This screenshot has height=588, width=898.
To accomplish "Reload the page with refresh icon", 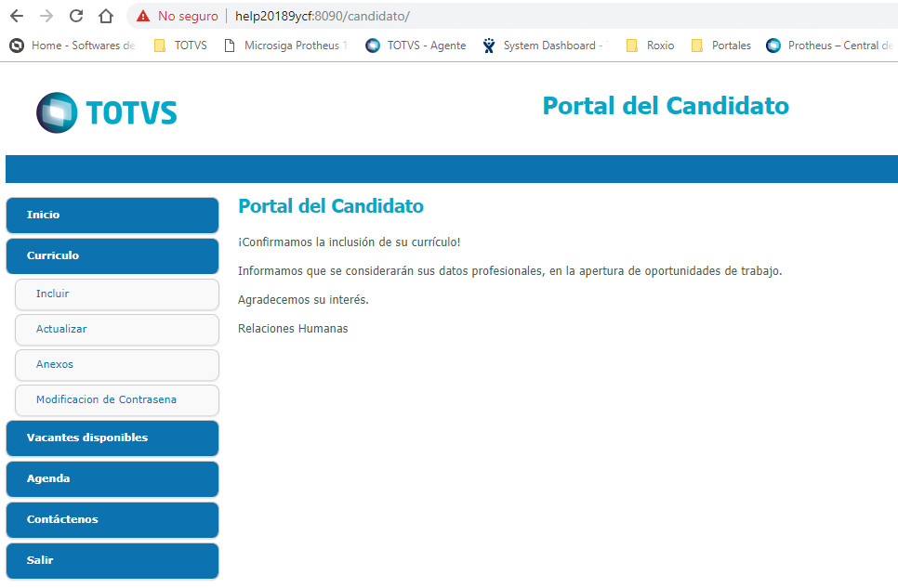I will (76, 16).
